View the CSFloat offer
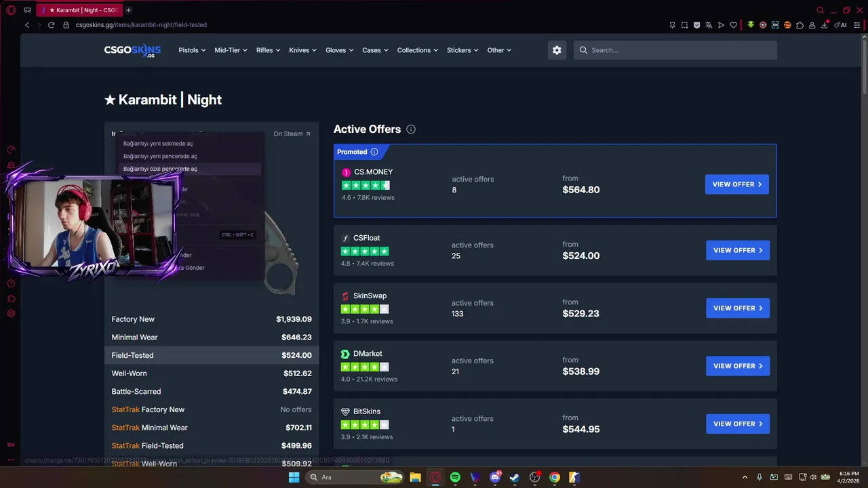Screen dimensions: 868x488 (x=738, y=250)
